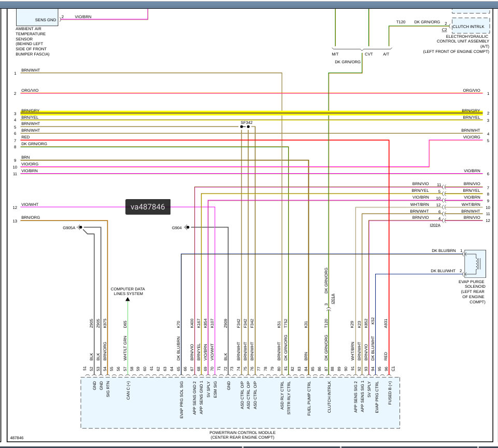Viewport: 498px width, 448px height.
Task: Click circuit code K854
Action: [205, 324]
